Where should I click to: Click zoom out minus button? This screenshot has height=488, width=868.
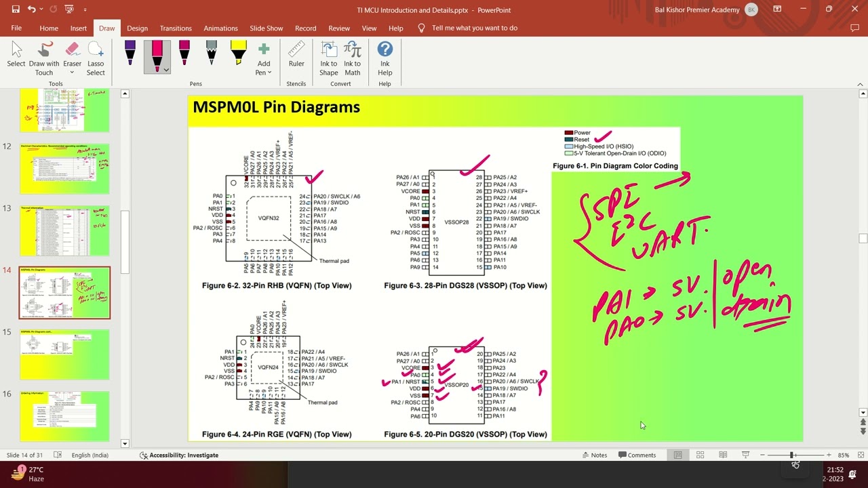coord(762,455)
